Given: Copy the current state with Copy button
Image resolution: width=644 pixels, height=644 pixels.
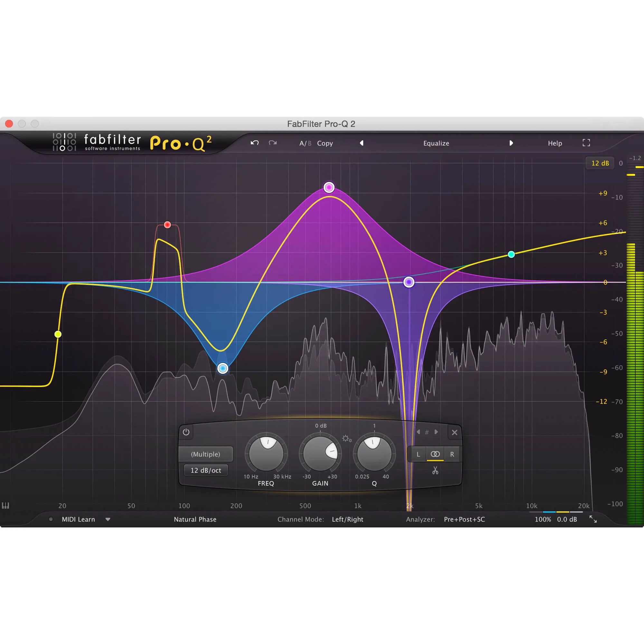Looking at the screenshot, I should [325, 143].
